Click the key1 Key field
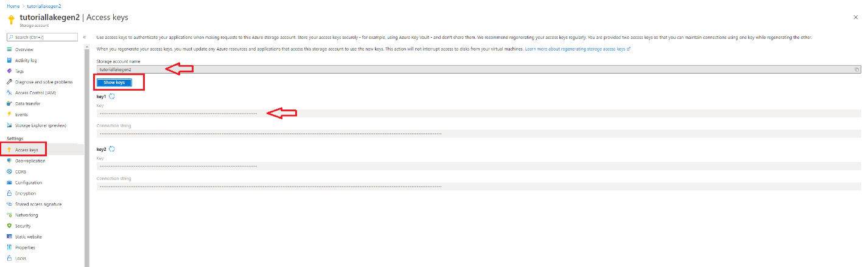Screen dimensions: 868x267 click(x=478, y=113)
